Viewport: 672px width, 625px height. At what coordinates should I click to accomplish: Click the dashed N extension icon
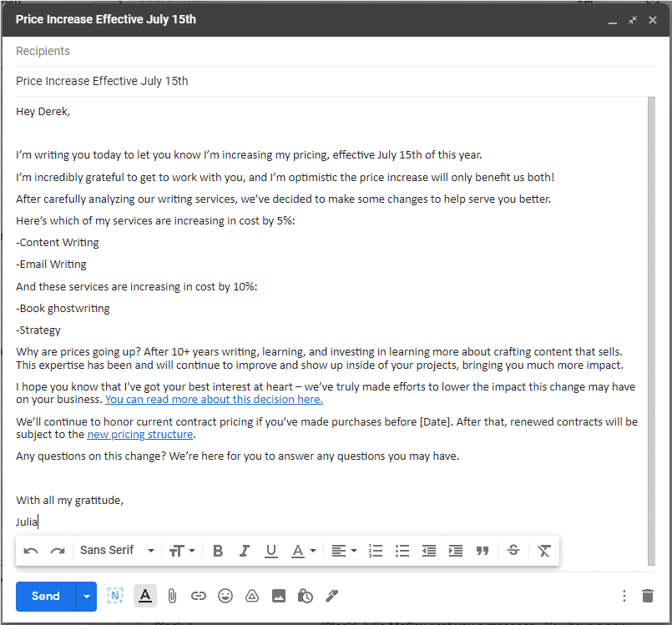point(115,596)
